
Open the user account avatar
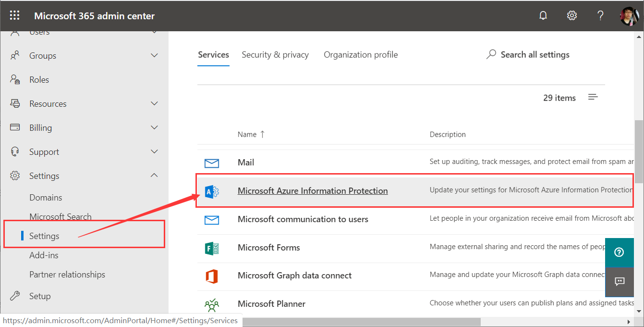629,16
